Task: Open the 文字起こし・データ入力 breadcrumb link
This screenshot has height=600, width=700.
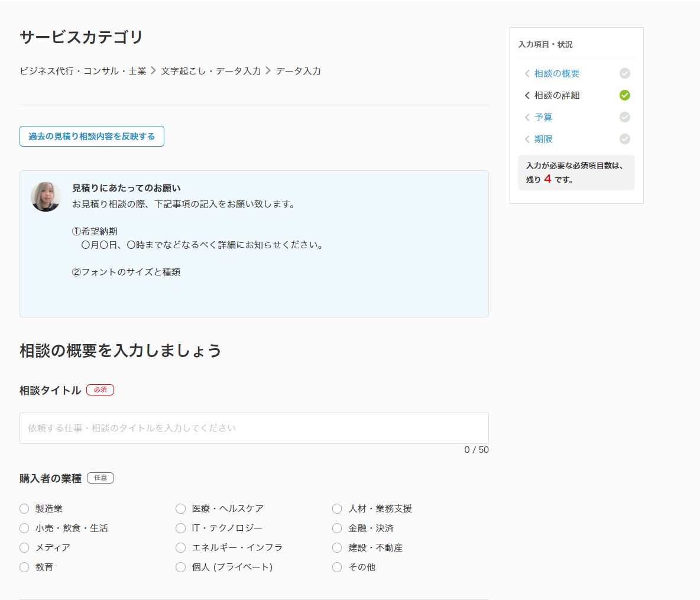Action: point(210,70)
